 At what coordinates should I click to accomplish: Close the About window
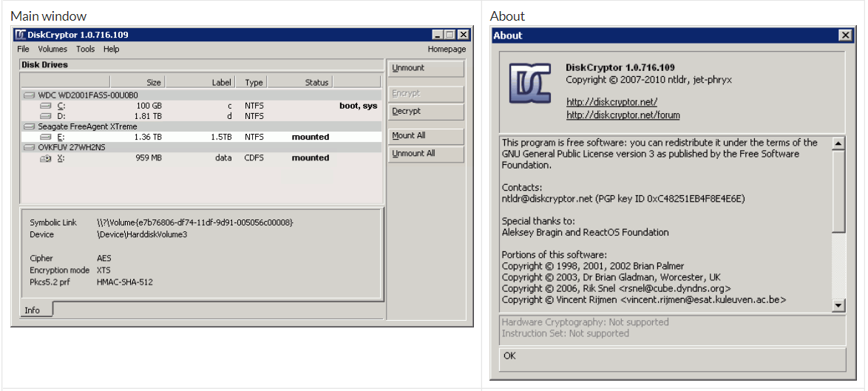click(x=845, y=35)
